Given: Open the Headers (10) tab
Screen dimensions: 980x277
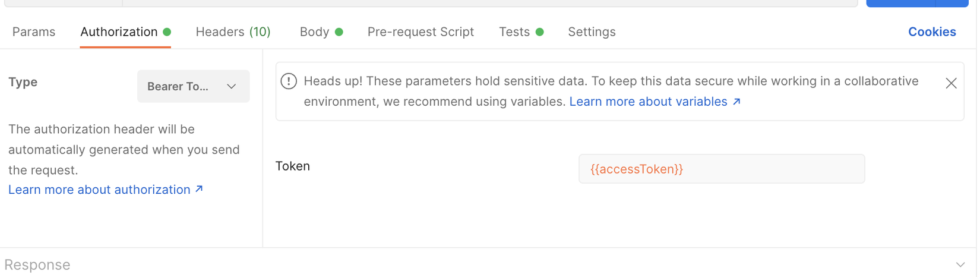Looking at the screenshot, I should [x=233, y=32].
